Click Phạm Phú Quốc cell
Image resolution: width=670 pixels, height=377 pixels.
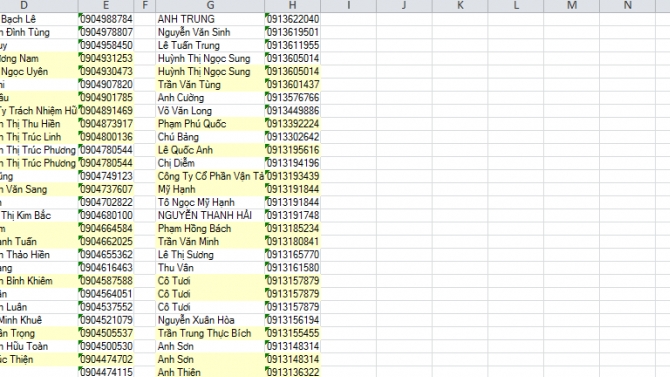210,124
